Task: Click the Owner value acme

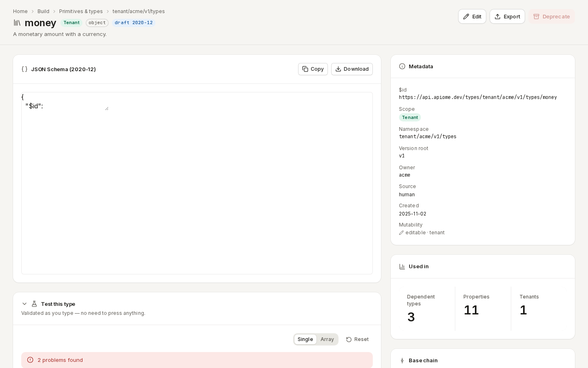Action: (405, 175)
